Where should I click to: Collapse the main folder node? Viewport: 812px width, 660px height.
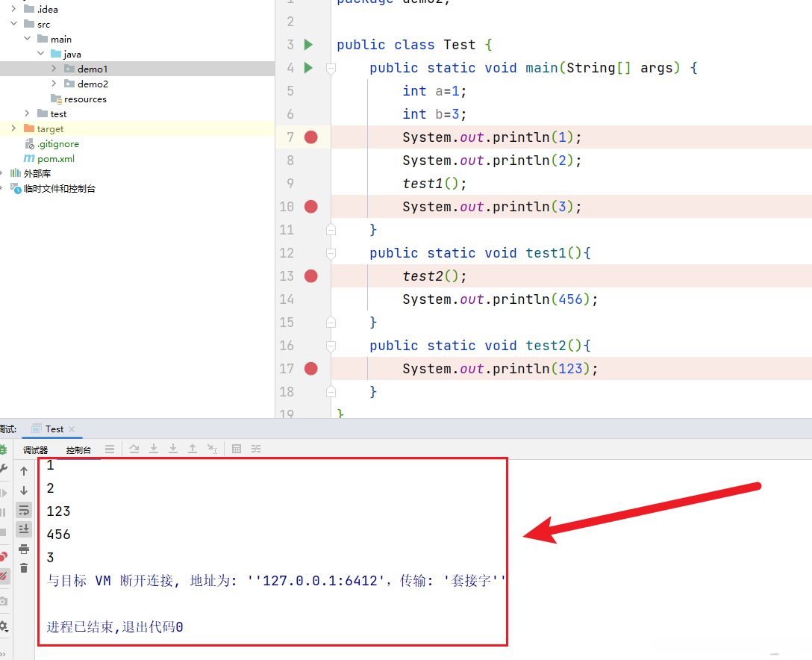pos(28,39)
